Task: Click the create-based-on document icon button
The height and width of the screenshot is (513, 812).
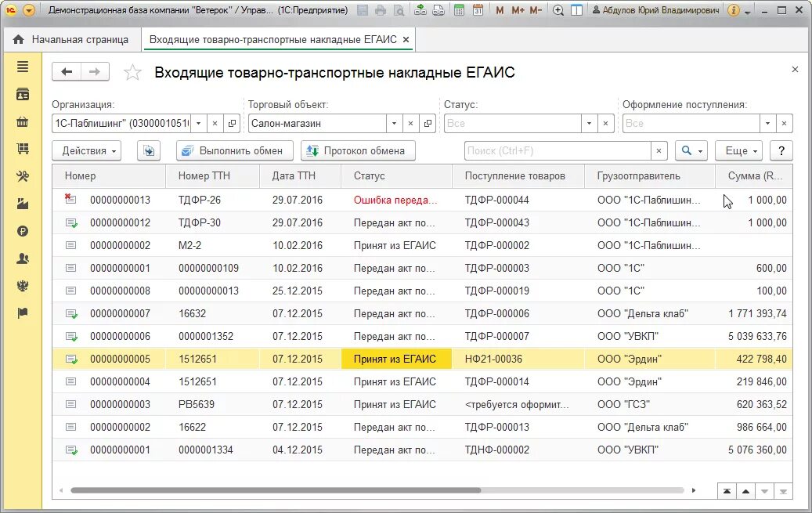Action: (x=149, y=151)
